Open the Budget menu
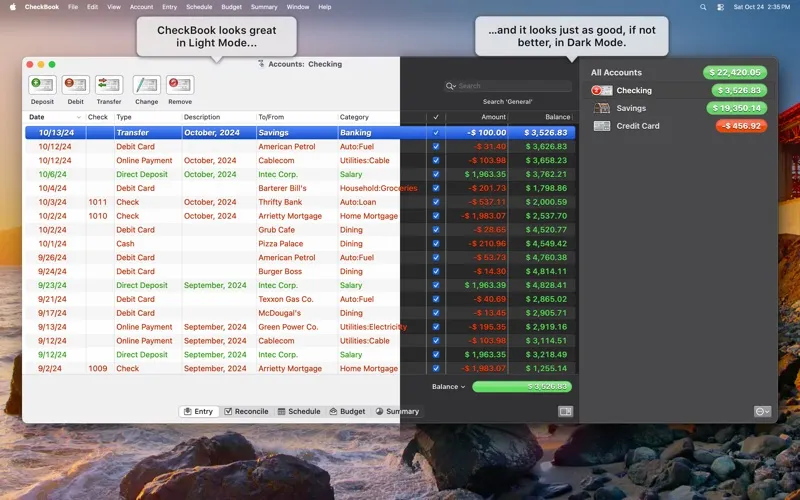800x500 pixels. point(232,7)
